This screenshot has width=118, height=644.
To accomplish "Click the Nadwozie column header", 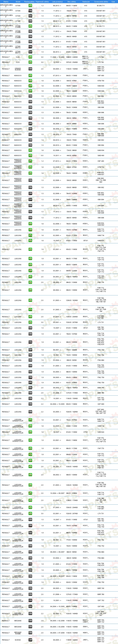I will tap(86, 2).
